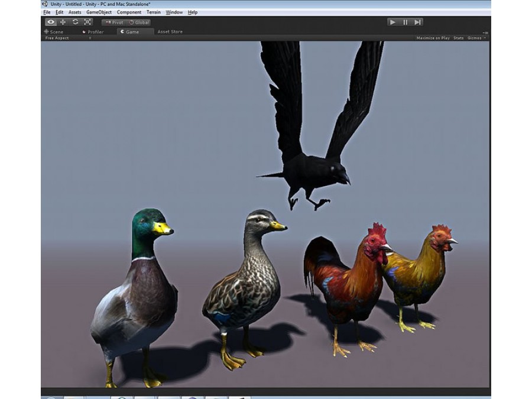Open the GameObject menu
The width and height of the screenshot is (532, 399).
[99, 12]
